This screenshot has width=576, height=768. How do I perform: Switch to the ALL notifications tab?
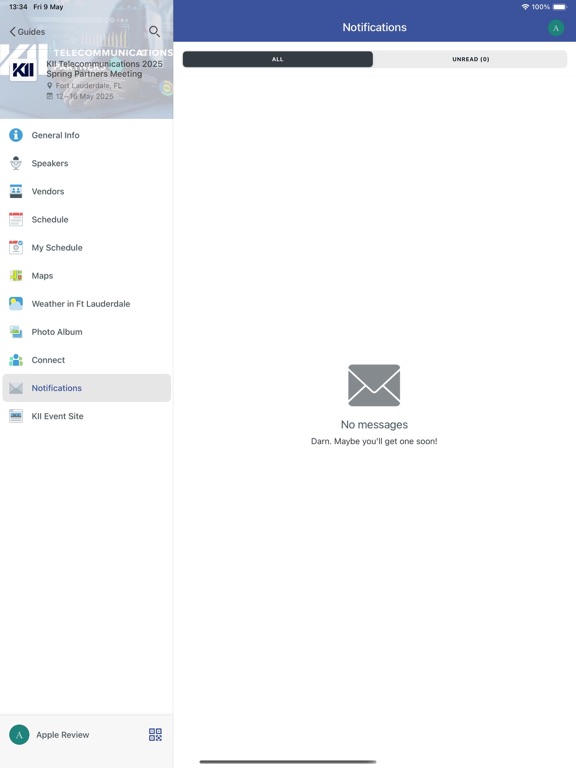[278, 59]
